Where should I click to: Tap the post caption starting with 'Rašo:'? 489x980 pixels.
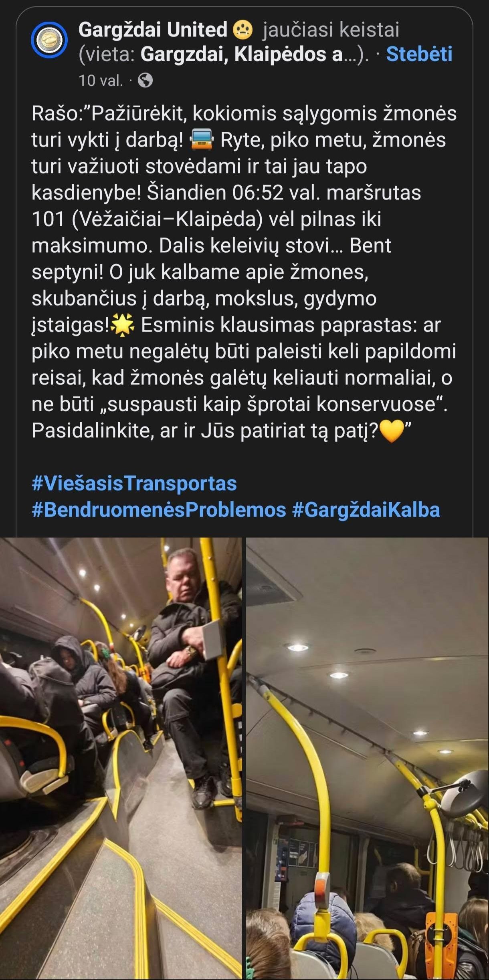244,272
